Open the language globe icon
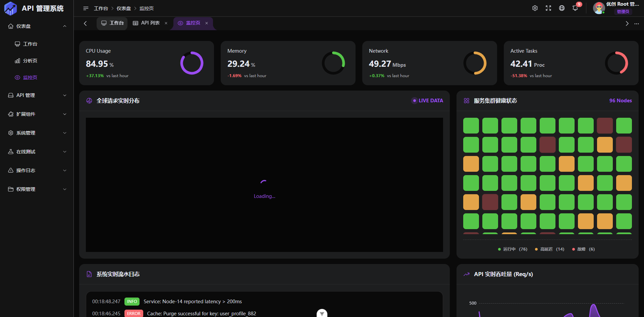 click(x=562, y=8)
